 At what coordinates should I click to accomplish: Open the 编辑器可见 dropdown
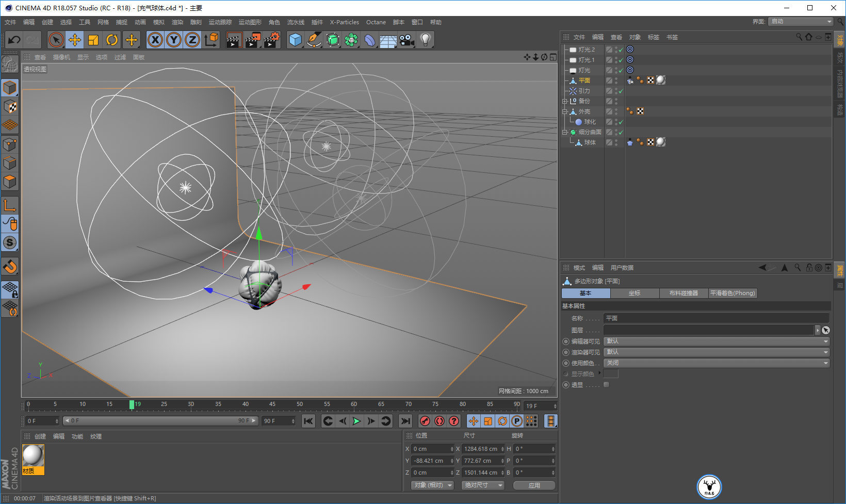[716, 341]
